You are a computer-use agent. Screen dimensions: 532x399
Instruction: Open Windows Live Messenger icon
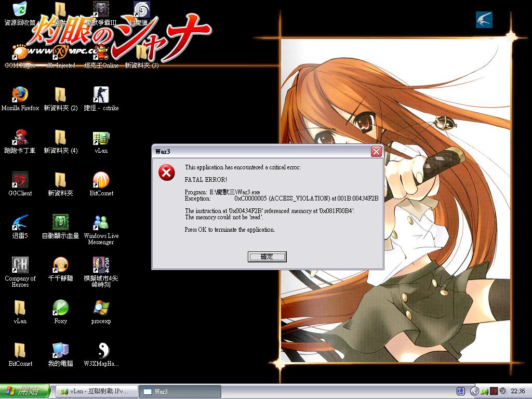coord(101,223)
